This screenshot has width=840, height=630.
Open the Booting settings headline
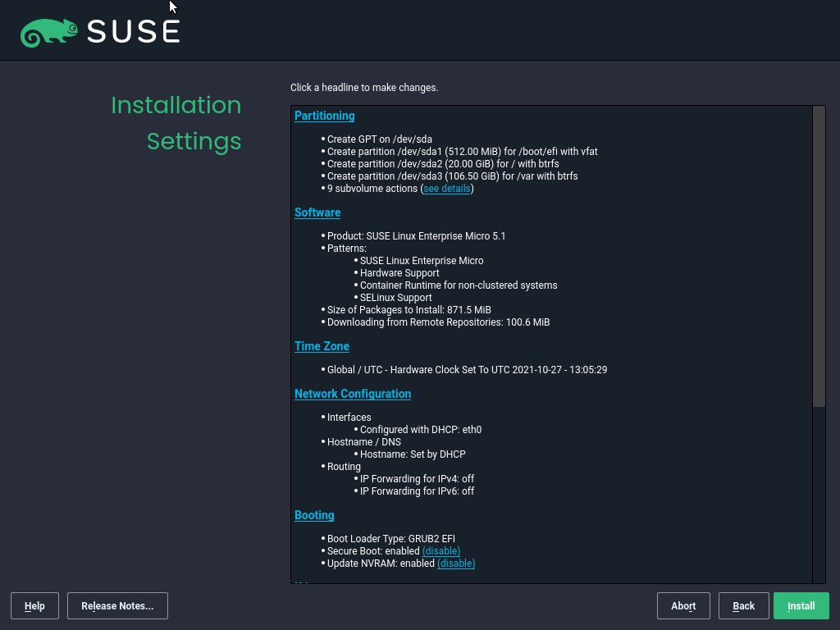314,515
